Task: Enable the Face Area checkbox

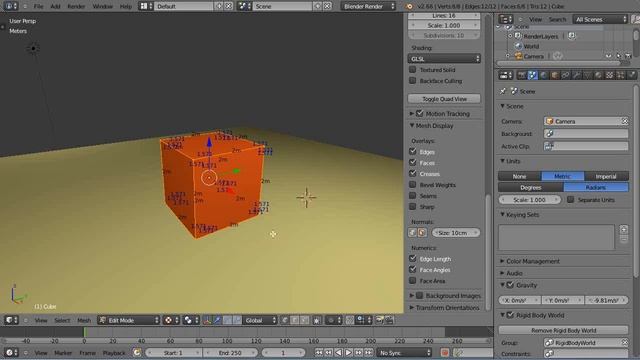Action: click(x=413, y=280)
